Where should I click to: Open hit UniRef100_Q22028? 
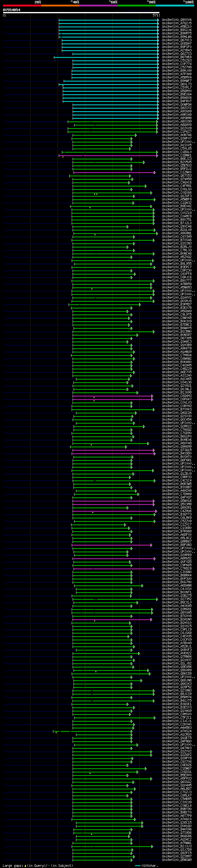point(177,128)
